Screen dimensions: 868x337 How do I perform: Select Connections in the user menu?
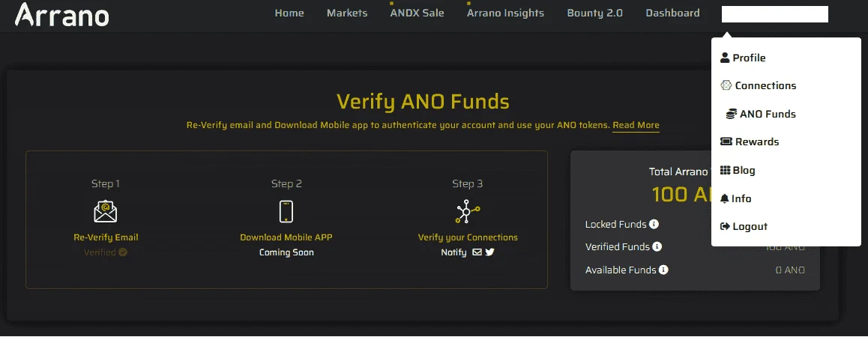click(x=759, y=86)
